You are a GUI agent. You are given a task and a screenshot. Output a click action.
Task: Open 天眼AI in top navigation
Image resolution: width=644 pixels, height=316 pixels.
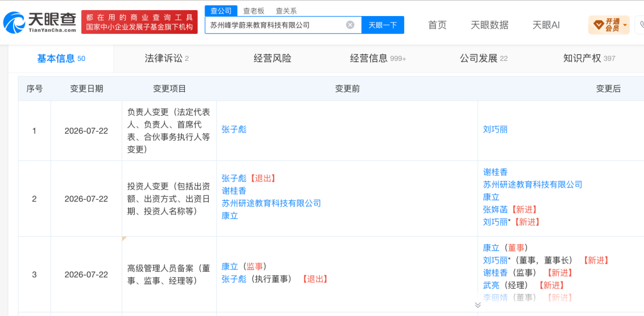(546, 25)
